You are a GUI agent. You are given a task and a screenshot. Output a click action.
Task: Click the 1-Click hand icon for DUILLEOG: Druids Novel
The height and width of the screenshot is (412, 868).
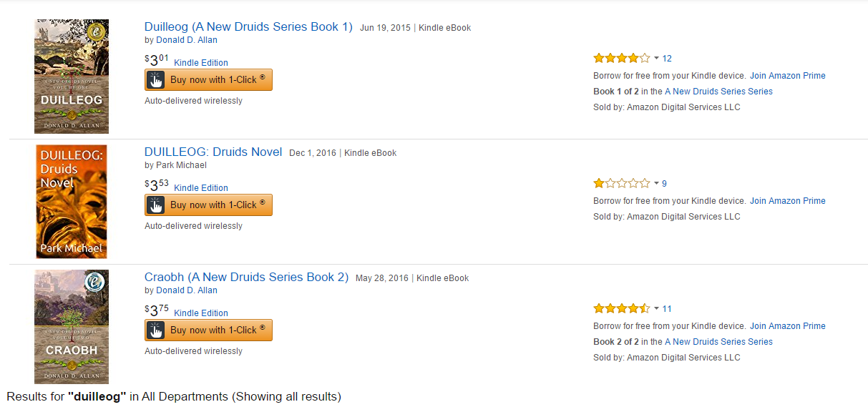pyautogui.click(x=155, y=205)
